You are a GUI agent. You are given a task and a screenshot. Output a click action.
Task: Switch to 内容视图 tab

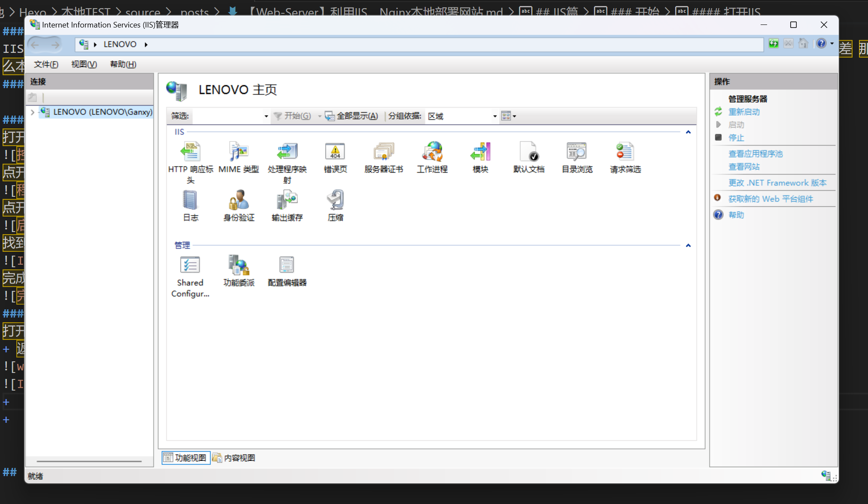[x=234, y=458]
